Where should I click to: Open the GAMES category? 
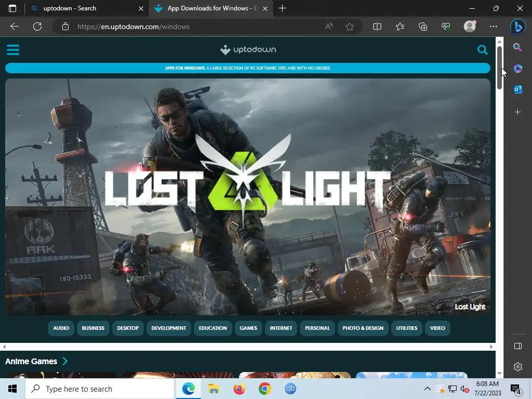[248, 328]
